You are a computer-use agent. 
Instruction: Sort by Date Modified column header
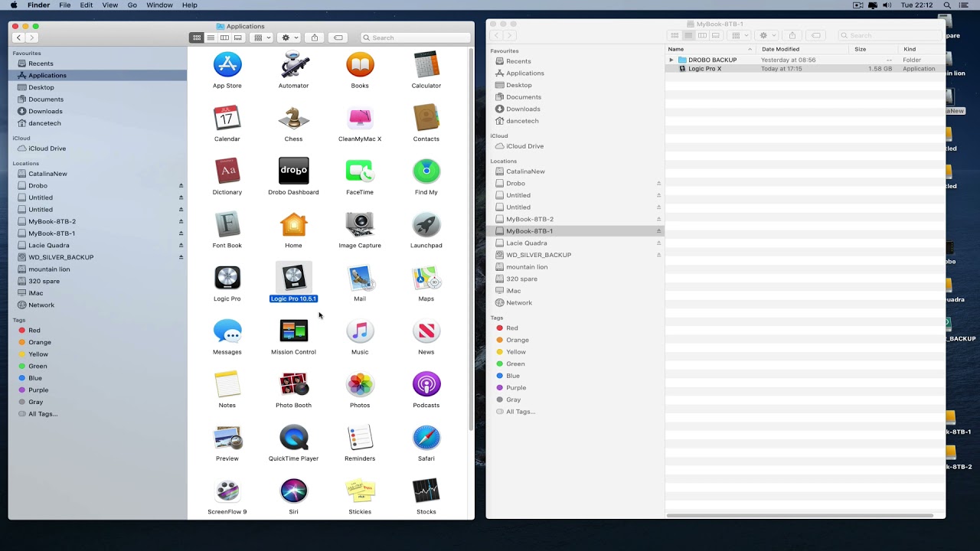[x=802, y=49]
